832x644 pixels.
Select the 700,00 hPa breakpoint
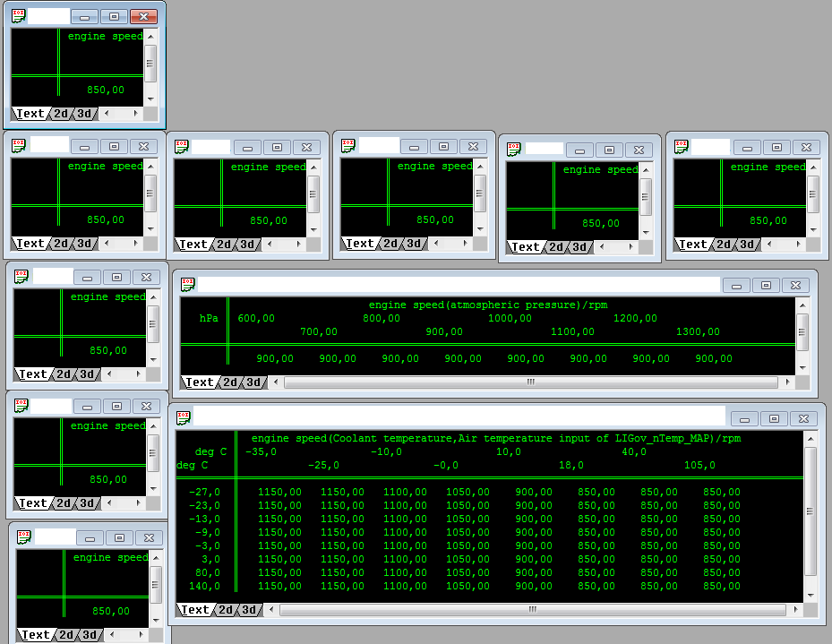point(319,331)
